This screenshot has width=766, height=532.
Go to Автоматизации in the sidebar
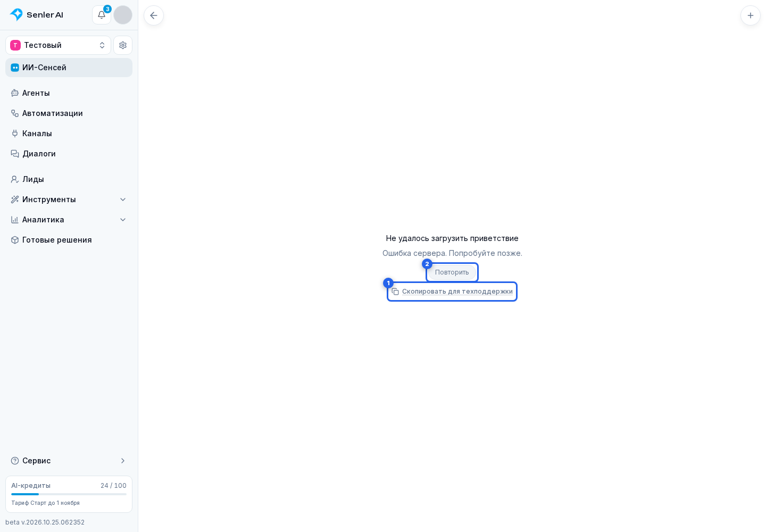[69, 113]
